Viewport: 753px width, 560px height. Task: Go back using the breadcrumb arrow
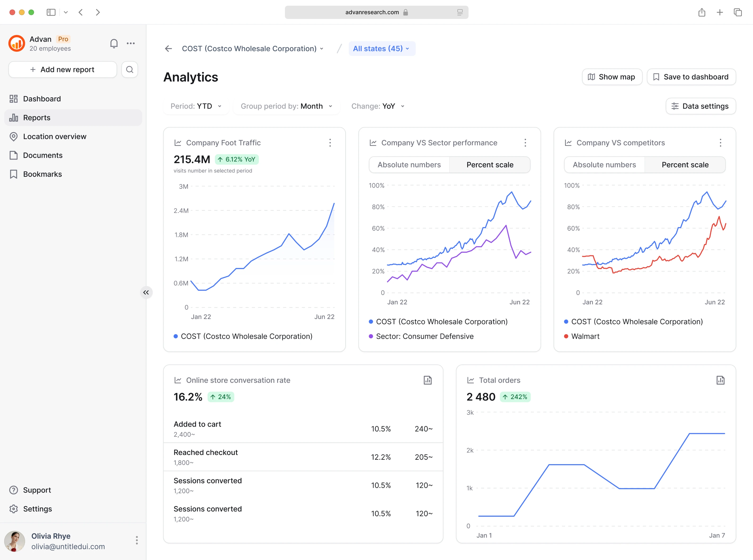(x=168, y=49)
